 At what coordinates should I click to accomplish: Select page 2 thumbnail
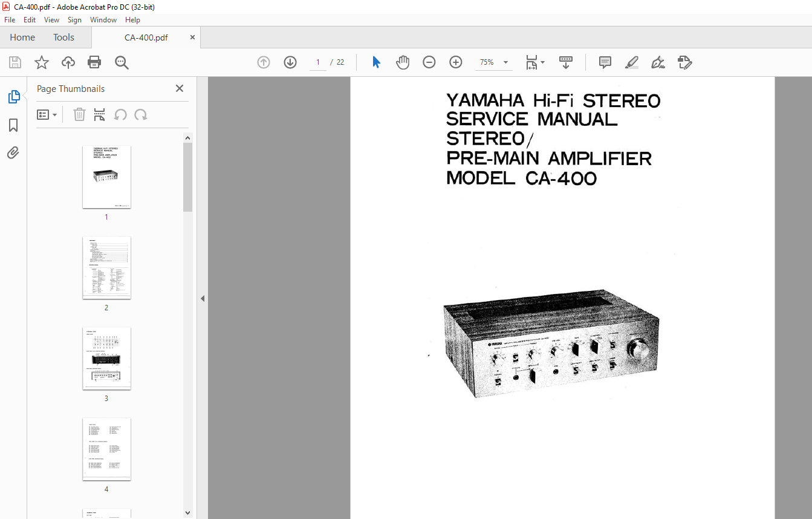tap(106, 267)
